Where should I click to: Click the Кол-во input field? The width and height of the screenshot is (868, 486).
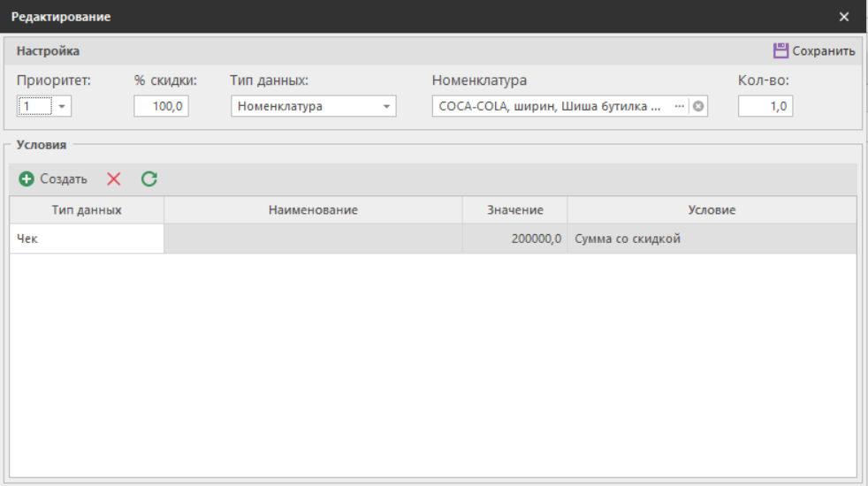tap(765, 107)
